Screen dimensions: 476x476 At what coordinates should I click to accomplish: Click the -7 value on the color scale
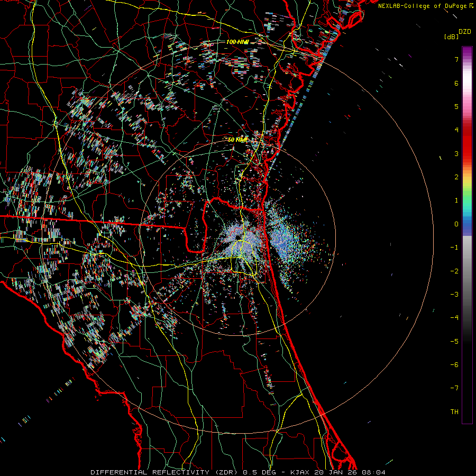pyautogui.click(x=454, y=388)
